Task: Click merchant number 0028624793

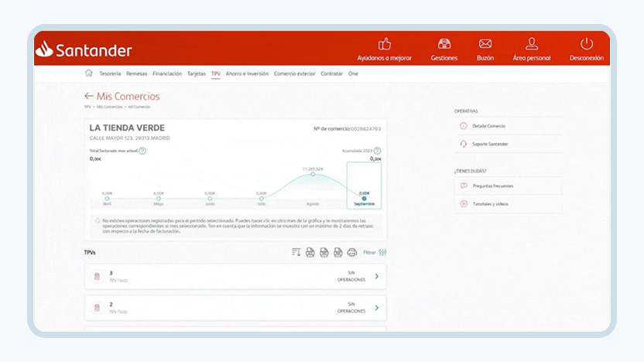Action: click(x=365, y=129)
